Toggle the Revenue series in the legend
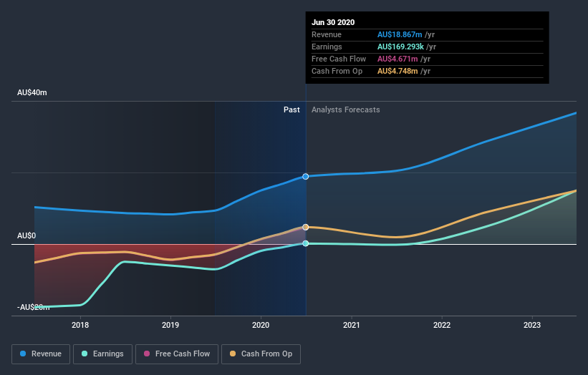This screenshot has width=588, height=375. [41, 354]
